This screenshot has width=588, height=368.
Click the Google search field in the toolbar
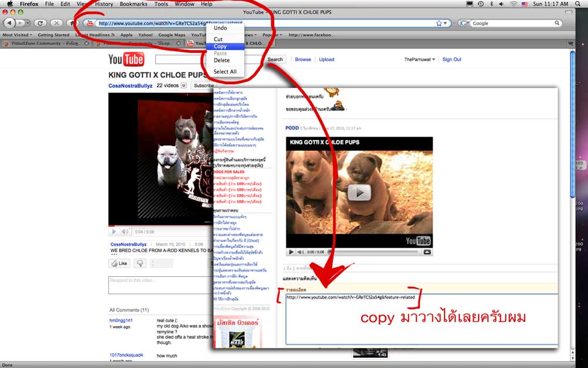[x=513, y=24]
